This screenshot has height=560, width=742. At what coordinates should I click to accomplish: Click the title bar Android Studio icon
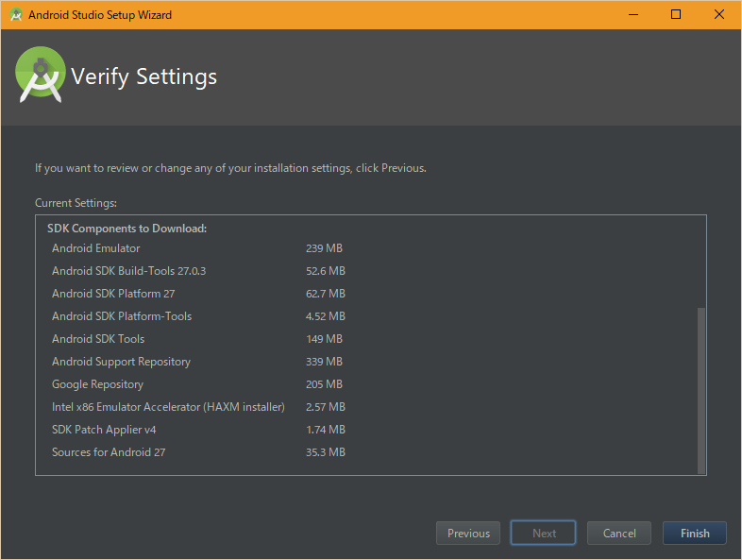coord(14,15)
